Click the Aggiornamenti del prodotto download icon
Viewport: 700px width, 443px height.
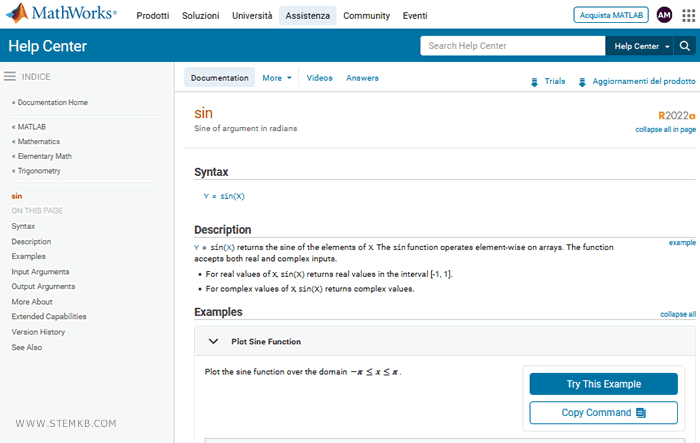pos(582,82)
